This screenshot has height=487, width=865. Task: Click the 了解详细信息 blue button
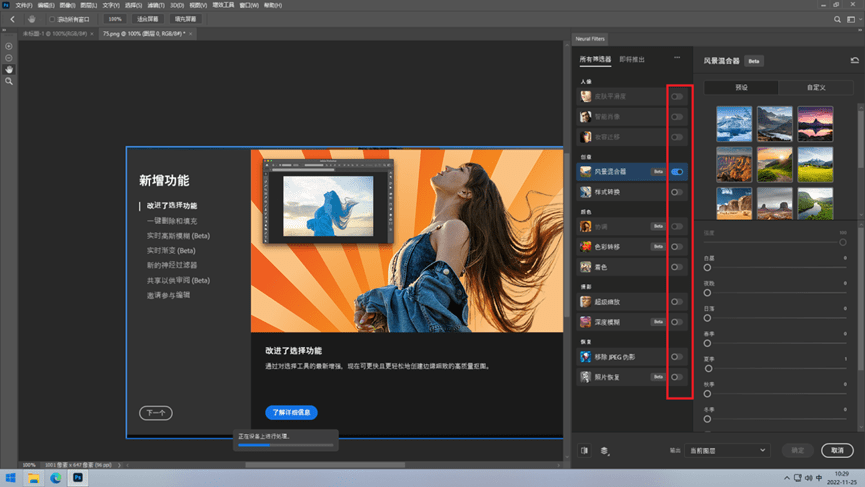click(291, 412)
